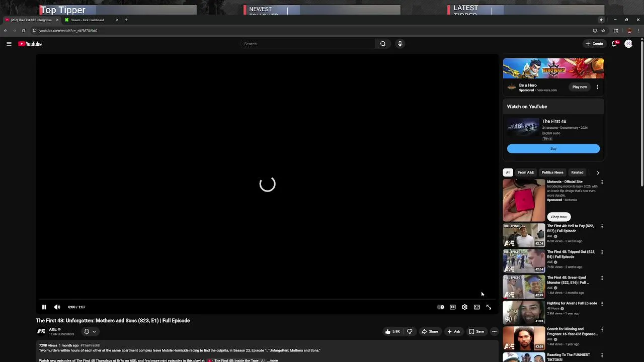The image size is (644, 362).
Task: Select the Related filter chip
Action: [x=577, y=172]
